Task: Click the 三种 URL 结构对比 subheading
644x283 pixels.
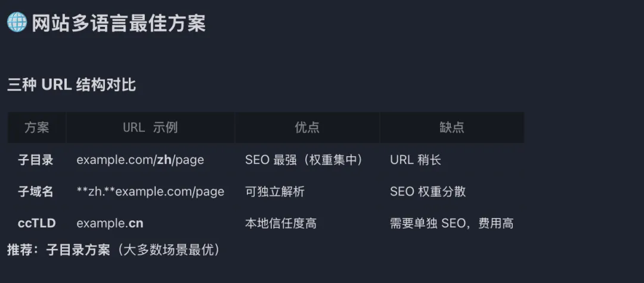Action: point(72,85)
